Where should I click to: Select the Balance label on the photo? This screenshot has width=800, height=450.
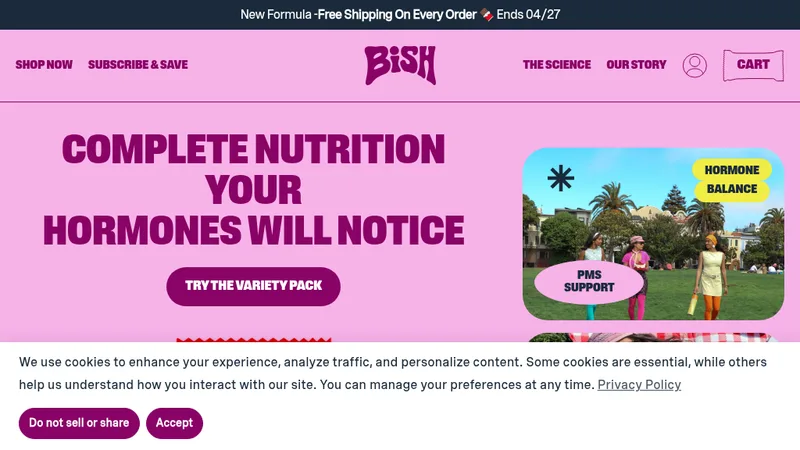732,189
